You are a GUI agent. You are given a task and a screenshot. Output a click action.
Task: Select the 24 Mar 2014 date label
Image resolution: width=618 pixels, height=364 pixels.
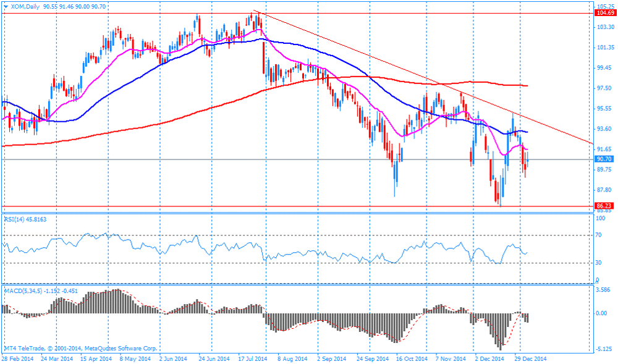point(56,358)
